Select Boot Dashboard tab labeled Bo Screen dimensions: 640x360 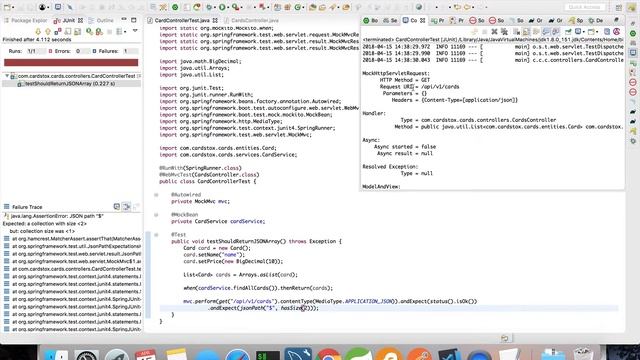371,20
